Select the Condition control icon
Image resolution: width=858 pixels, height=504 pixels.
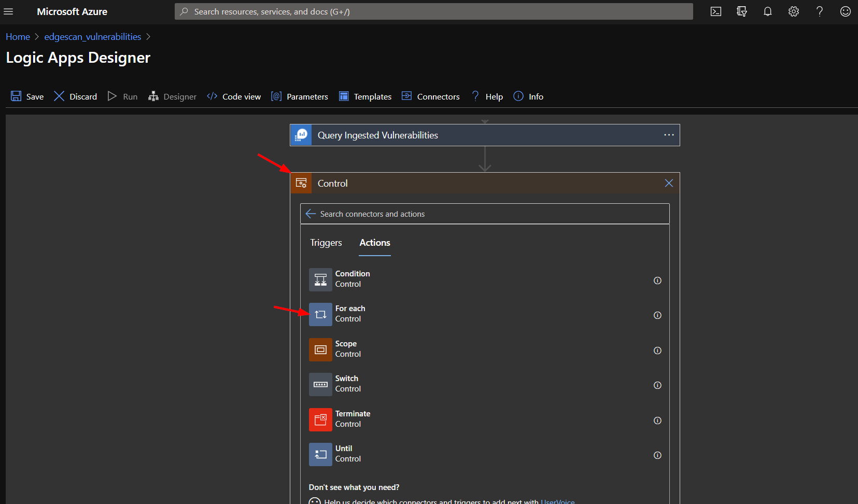[x=320, y=279]
